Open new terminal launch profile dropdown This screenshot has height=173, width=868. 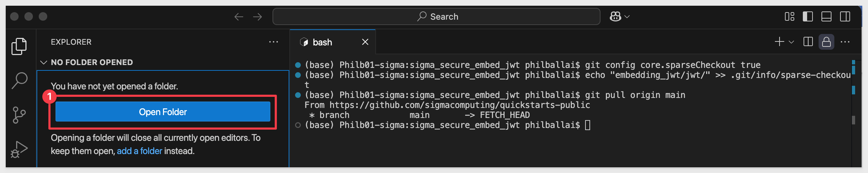click(792, 42)
